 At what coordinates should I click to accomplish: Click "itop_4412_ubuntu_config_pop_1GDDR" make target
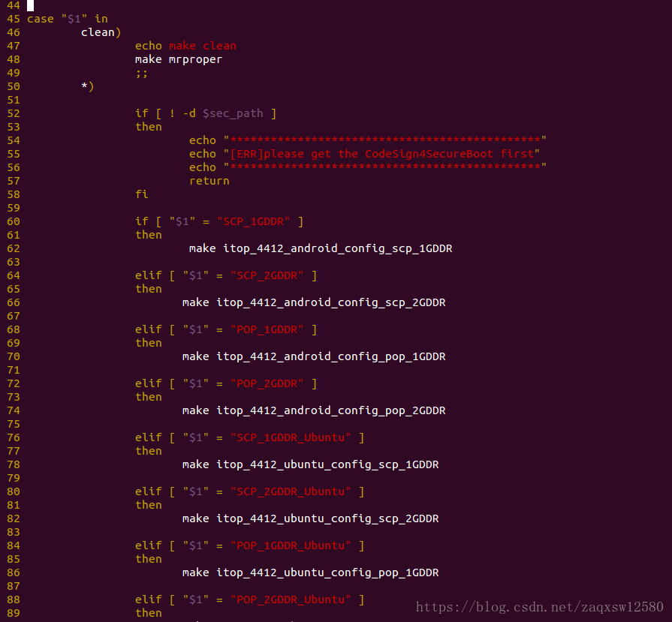point(327,572)
